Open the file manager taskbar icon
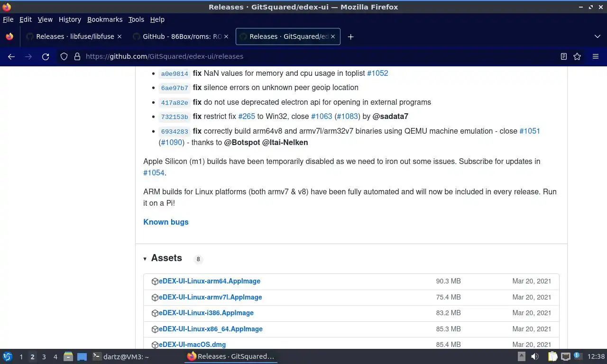The height and width of the screenshot is (364, 607). pos(68,357)
